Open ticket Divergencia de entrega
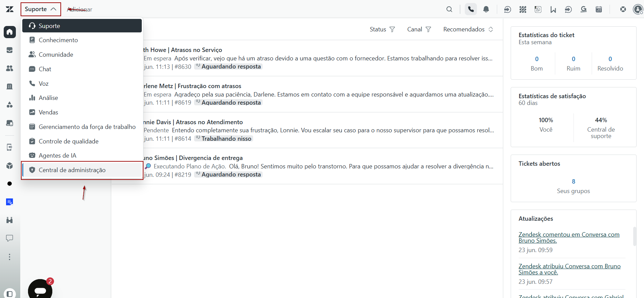Screen dimensions: 644x298 (x=211, y=158)
